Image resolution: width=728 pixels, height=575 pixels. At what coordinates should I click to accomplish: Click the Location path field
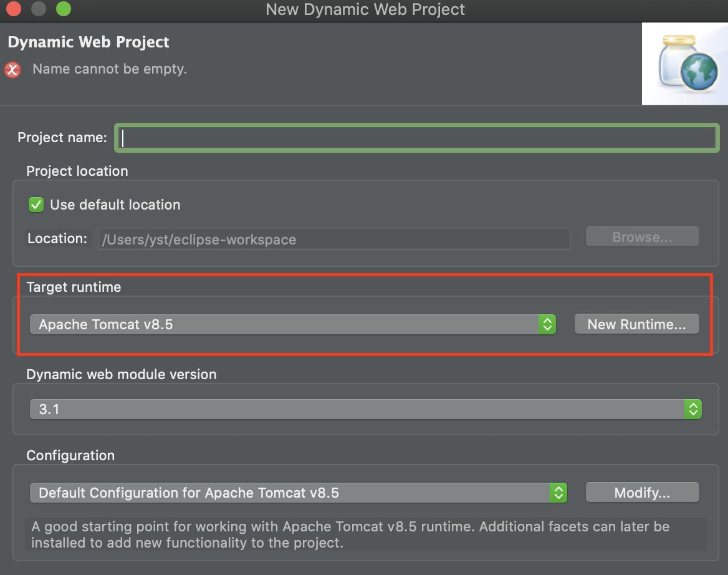(x=334, y=239)
